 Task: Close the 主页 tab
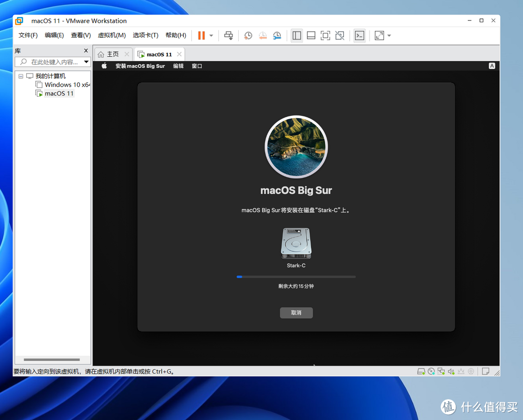127,54
